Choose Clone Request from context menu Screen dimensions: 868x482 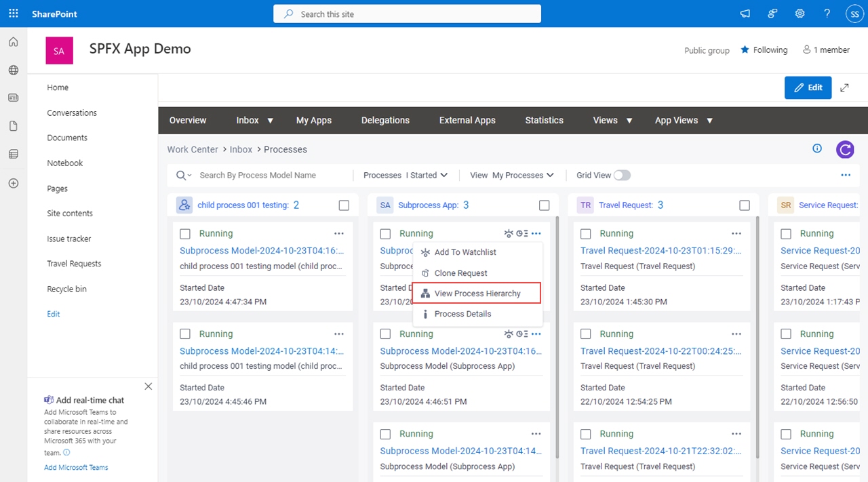coord(477,273)
